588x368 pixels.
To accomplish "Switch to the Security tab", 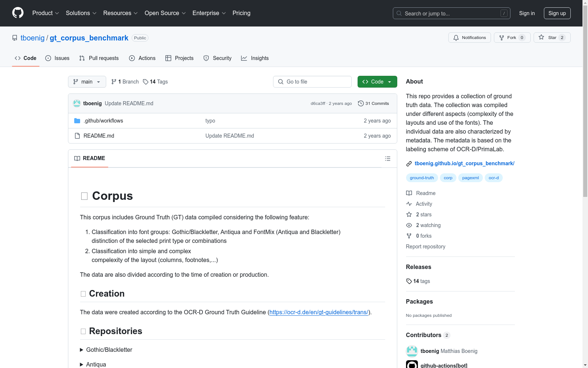I will pyautogui.click(x=218, y=58).
